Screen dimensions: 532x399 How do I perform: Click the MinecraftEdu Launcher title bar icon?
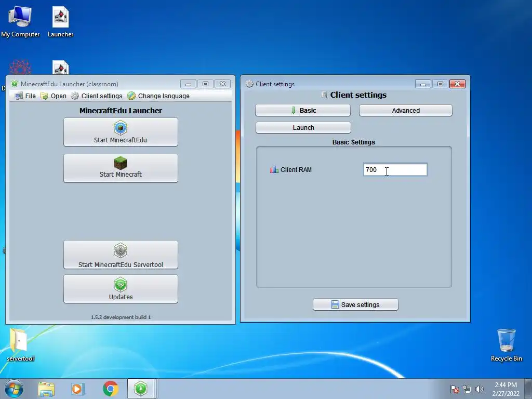tap(15, 84)
